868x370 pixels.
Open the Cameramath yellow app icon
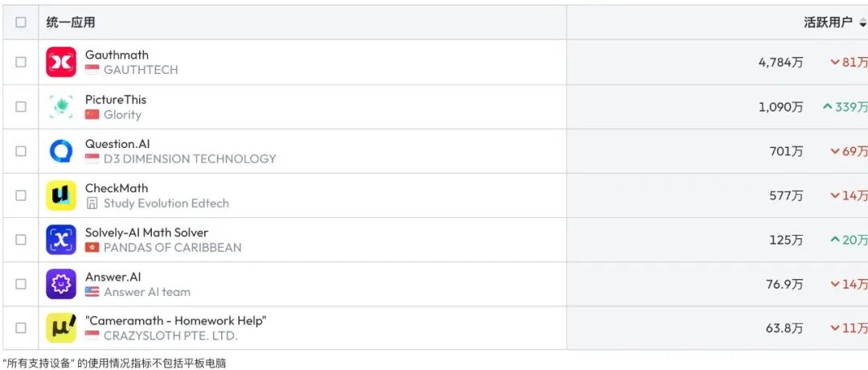point(61,328)
